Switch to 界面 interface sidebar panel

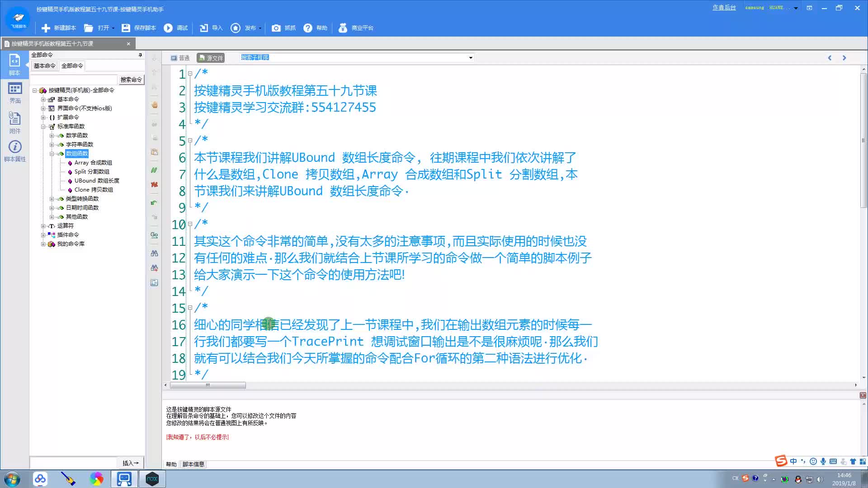click(x=15, y=93)
